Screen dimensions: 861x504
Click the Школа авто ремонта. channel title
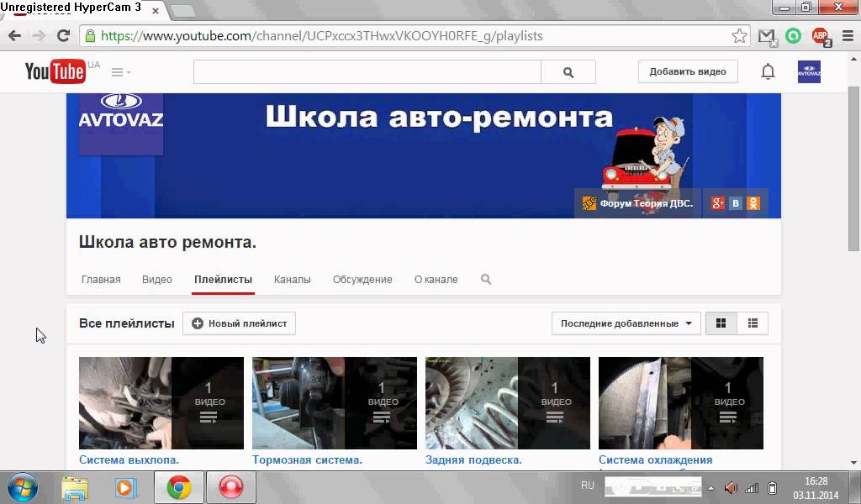click(x=167, y=242)
